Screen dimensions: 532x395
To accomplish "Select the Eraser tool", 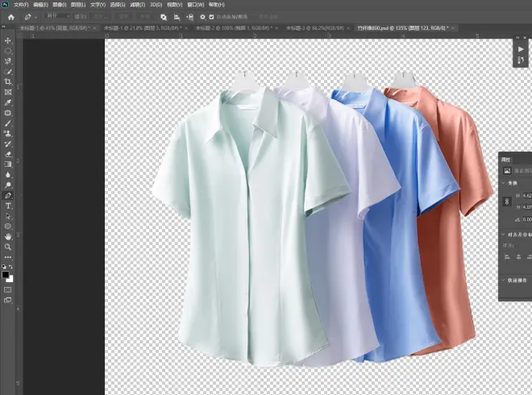I will tap(8, 154).
